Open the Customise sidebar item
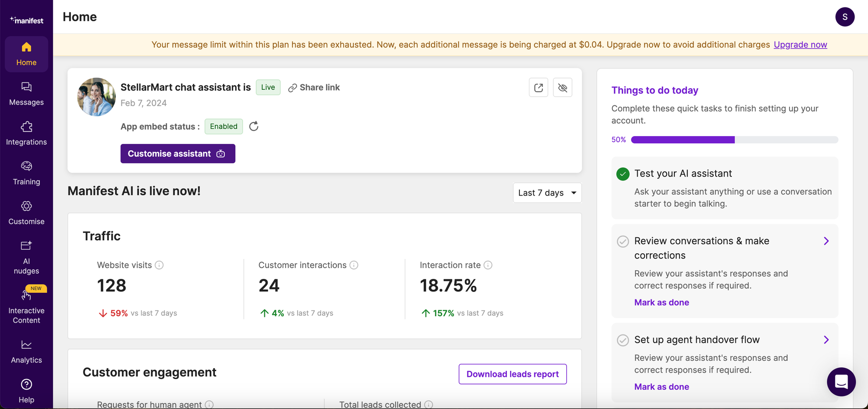The height and width of the screenshot is (409, 868). [x=26, y=213]
